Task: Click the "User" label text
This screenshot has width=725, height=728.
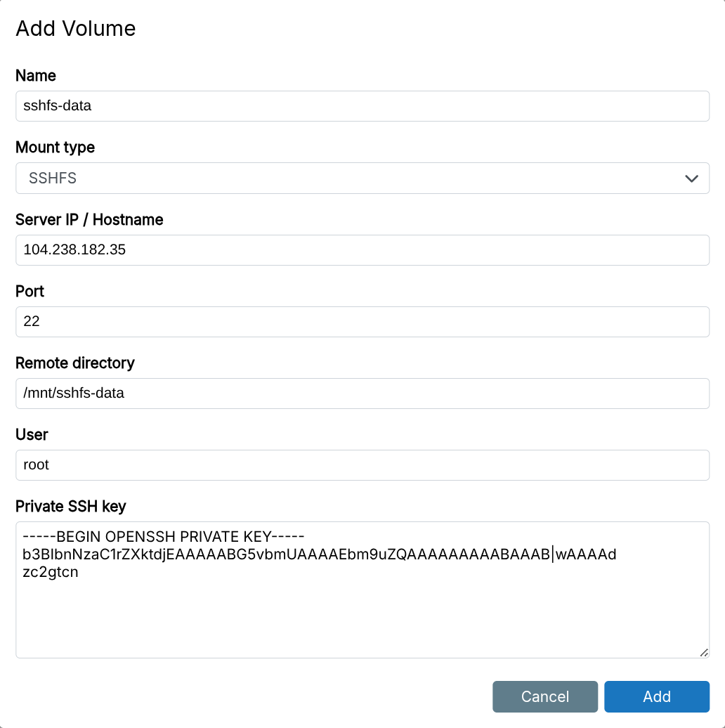Action: click(x=32, y=434)
